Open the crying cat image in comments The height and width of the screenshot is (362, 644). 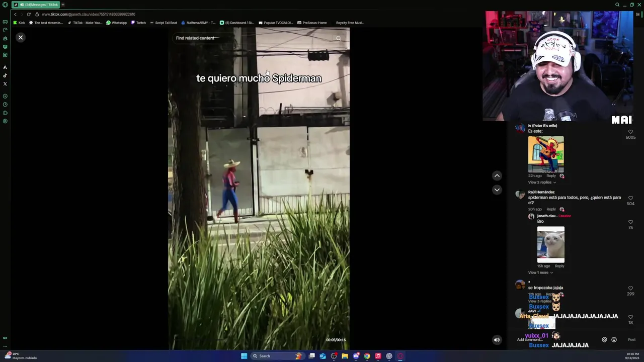551,244
